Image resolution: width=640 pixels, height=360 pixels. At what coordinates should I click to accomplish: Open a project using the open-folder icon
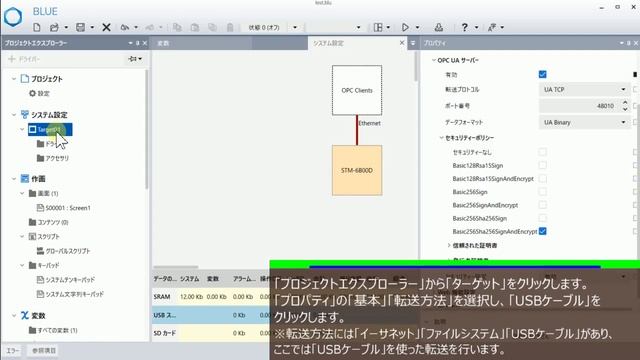click(x=54, y=27)
